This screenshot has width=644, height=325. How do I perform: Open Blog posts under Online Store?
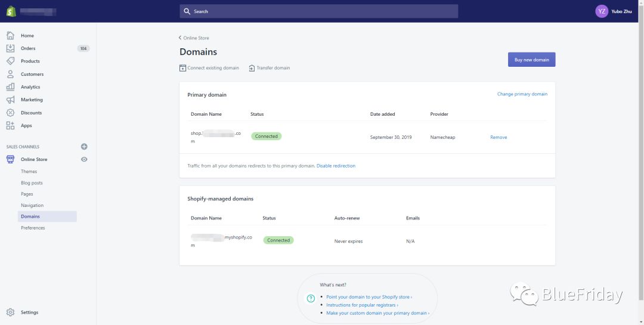[x=32, y=183]
